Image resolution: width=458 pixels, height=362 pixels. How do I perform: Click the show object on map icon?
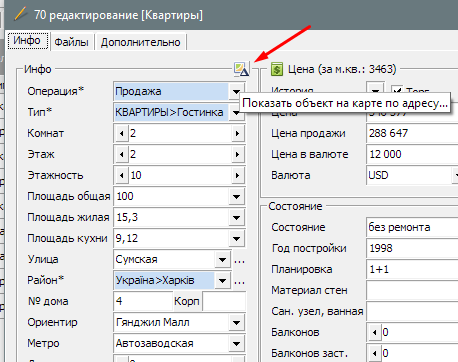pos(241,69)
